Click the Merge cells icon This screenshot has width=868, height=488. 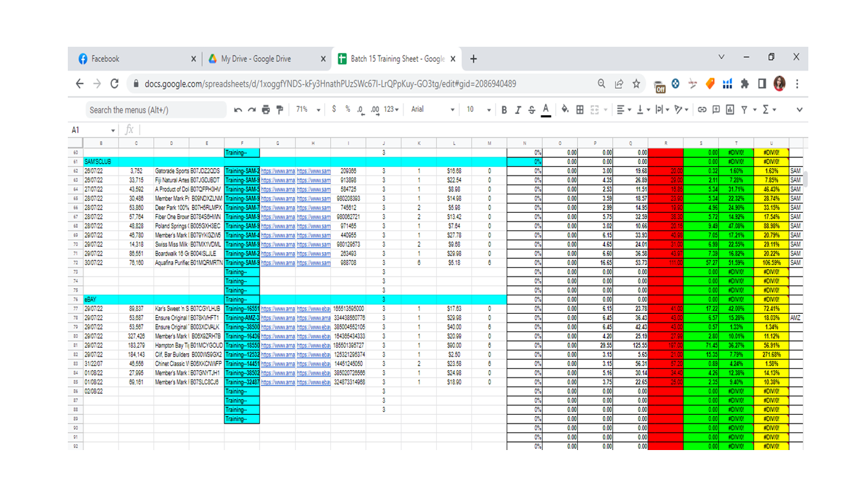(594, 110)
